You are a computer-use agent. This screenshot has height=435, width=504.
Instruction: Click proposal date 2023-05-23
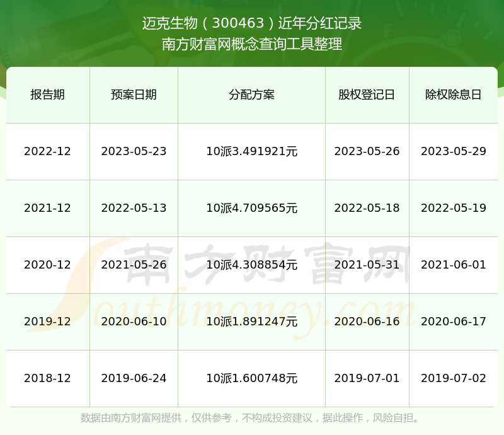click(x=134, y=151)
